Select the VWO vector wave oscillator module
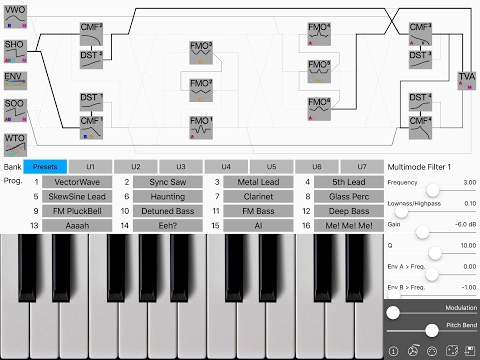Viewport: 480px width, 360px height. tap(15, 17)
